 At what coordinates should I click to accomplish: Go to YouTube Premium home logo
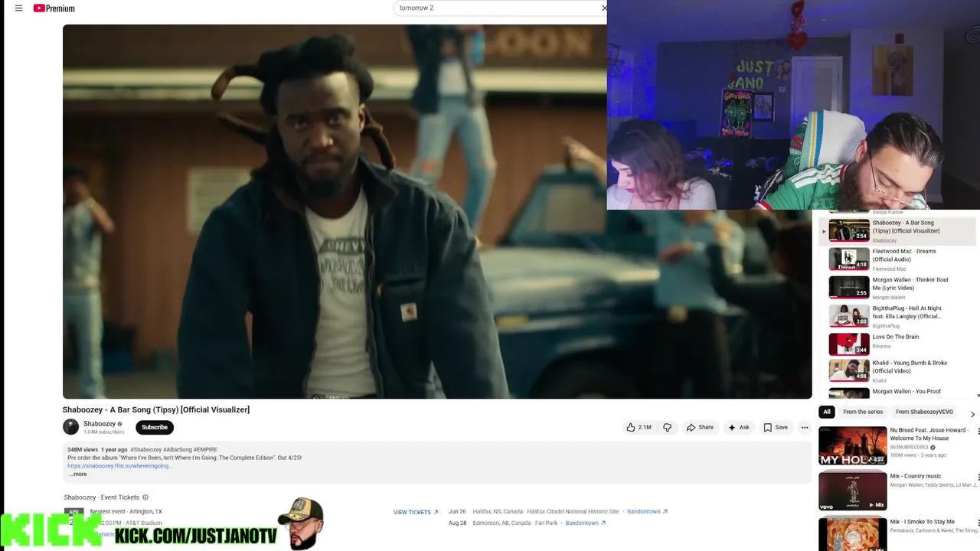(x=54, y=8)
